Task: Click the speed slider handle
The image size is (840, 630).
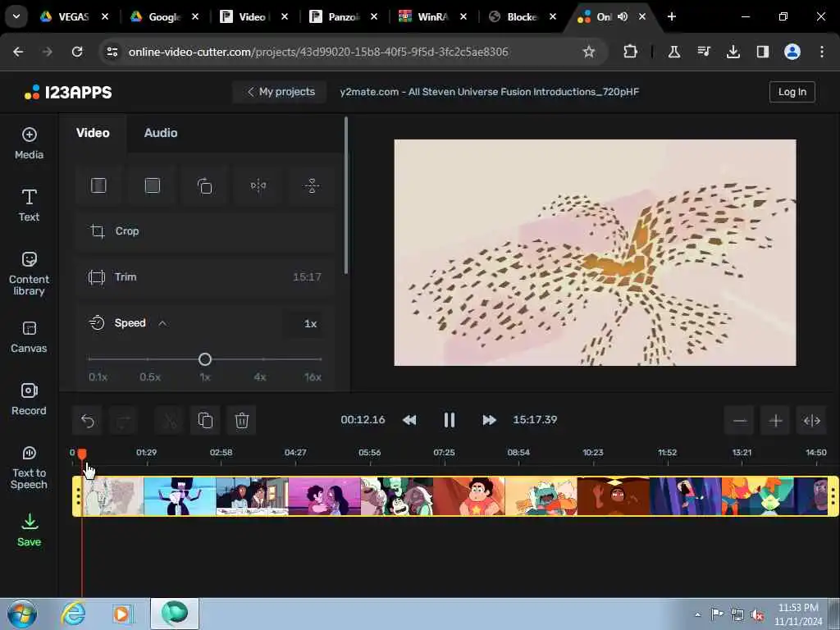Action: pyautogui.click(x=204, y=359)
